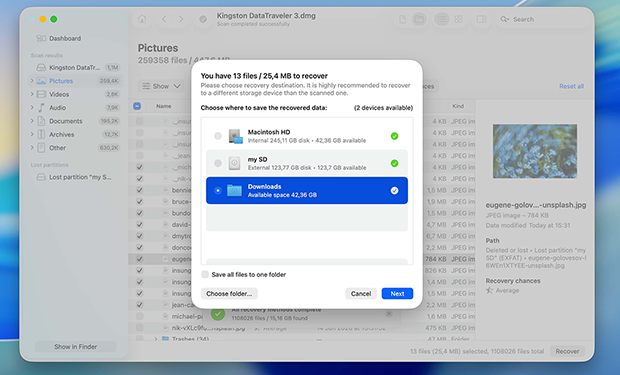Expand the Other tree chevron
Screen dimensions: 620x375
[x=32, y=148]
